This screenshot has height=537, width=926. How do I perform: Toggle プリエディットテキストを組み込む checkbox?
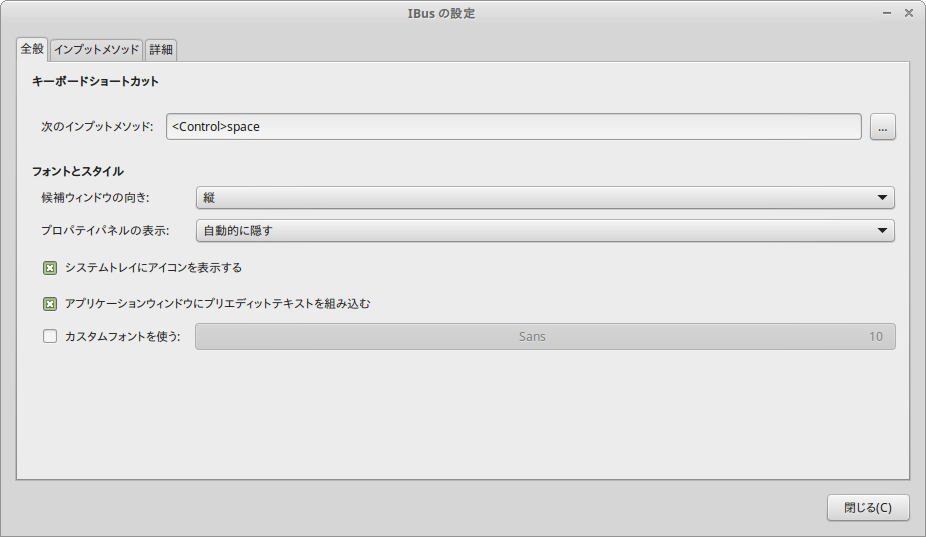tap(50, 304)
